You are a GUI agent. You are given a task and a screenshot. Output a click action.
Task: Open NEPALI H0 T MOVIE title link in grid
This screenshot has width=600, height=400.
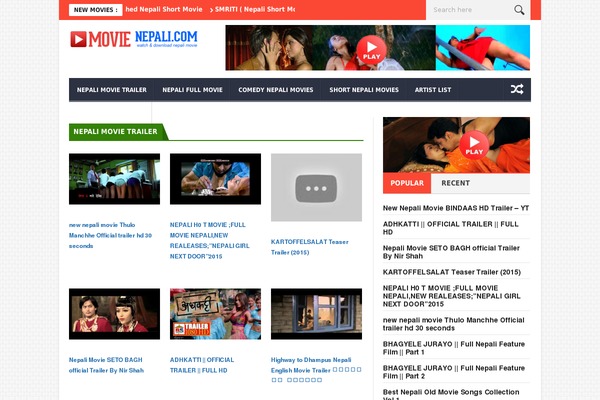[x=210, y=240]
